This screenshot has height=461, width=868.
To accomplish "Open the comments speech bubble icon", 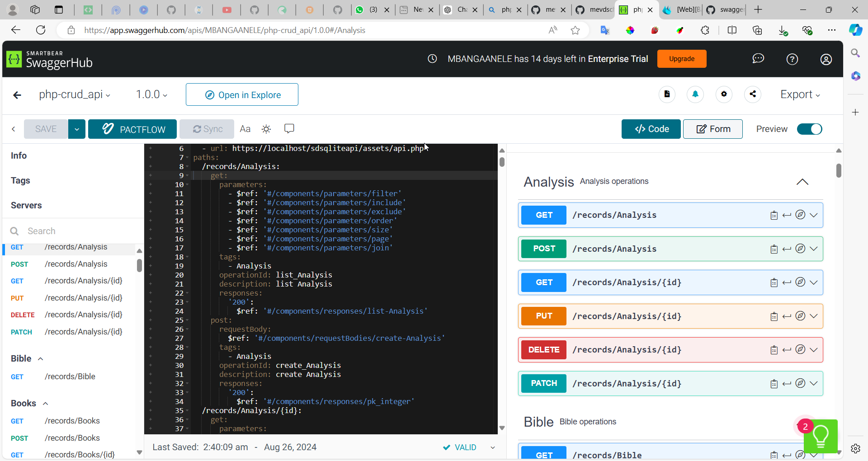I will pyautogui.click(x=289, y=129).
